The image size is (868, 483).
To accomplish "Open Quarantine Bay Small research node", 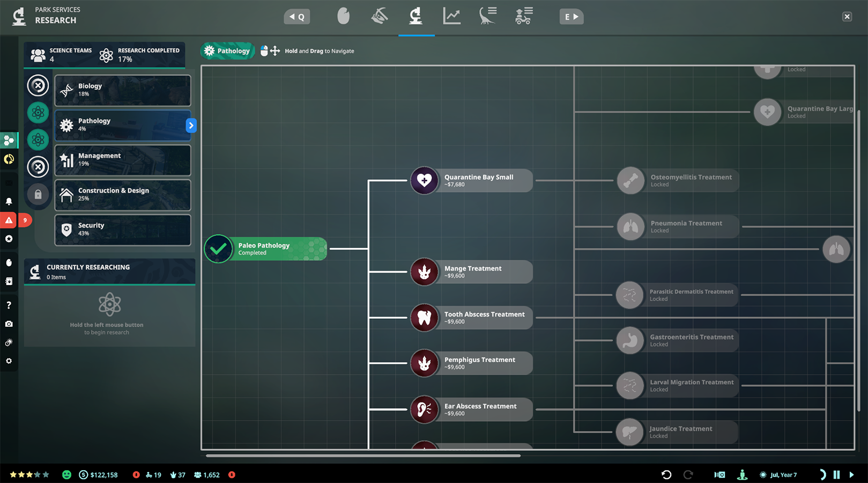I will [x=471, y=180].
